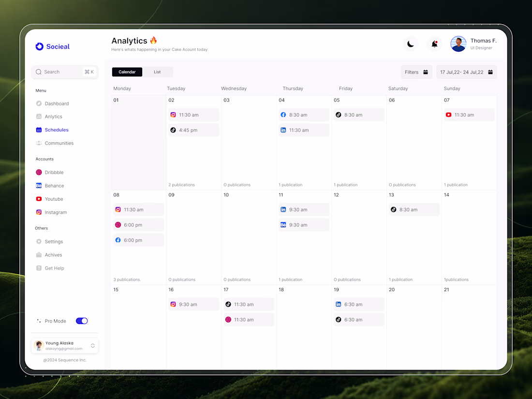Click the Socieal logo icon

pos(40,46)
